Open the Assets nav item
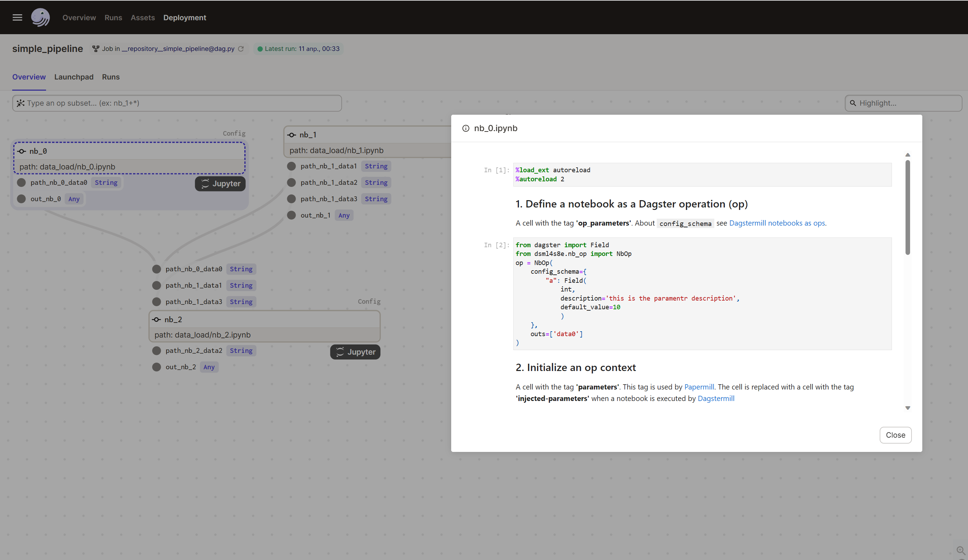Viewport: 968px width, 560px height. (x=142, y=18)
